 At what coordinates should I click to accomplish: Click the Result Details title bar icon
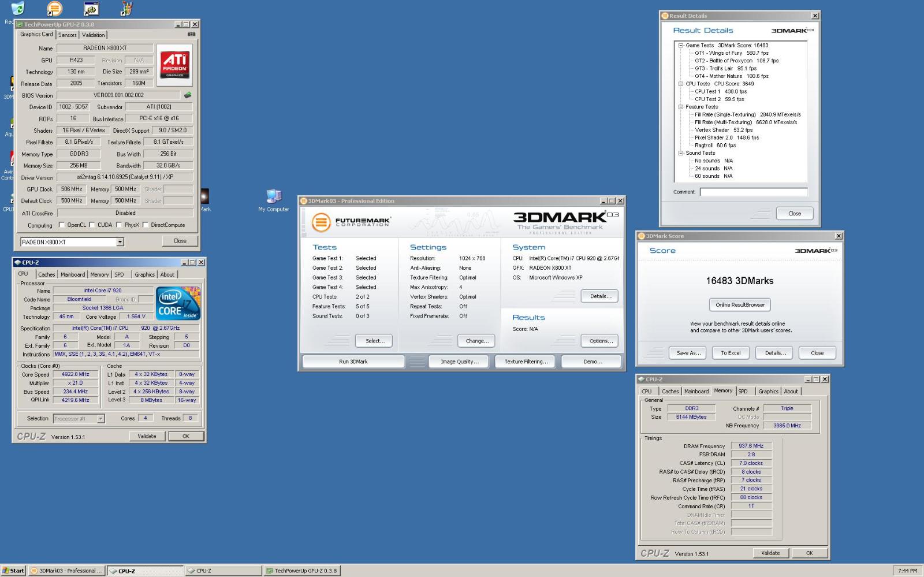tap(665, 16)
